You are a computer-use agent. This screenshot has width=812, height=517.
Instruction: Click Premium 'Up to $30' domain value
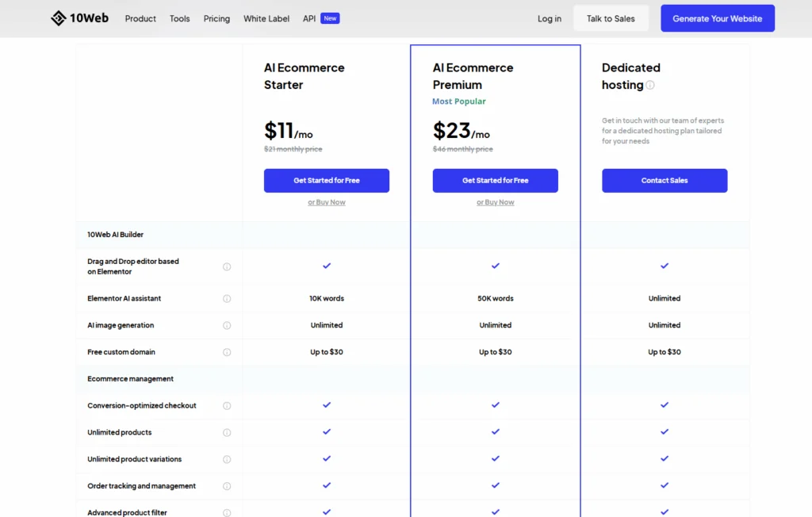point(496,352)
